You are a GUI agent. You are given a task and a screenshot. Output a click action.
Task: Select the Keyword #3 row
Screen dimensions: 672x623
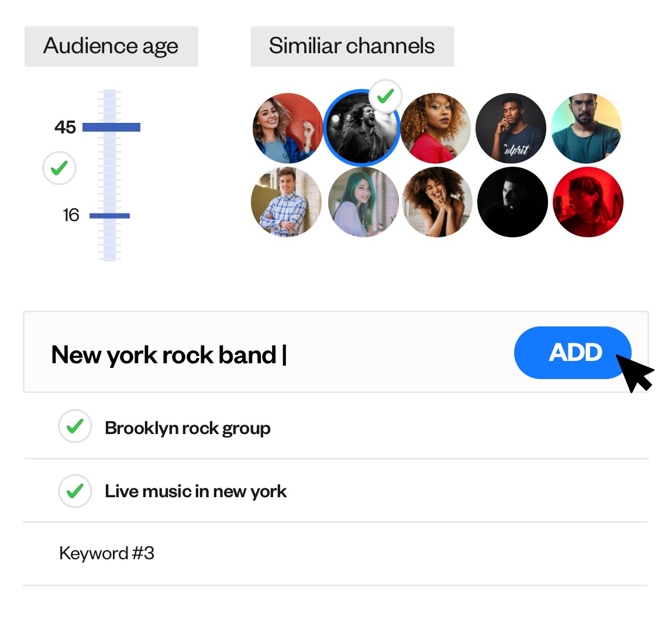[x=335, y=553]
